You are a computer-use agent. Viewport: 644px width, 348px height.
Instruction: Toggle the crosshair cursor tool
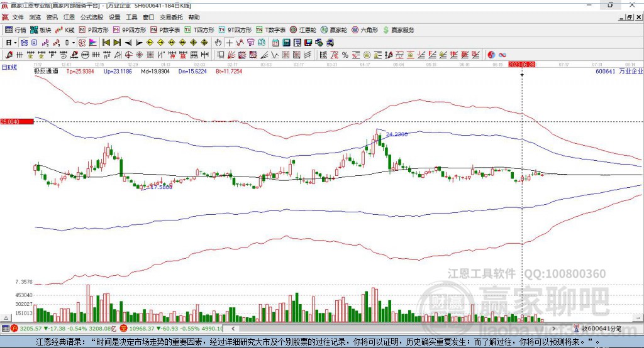pyautogui.click(x=229, y=43)
